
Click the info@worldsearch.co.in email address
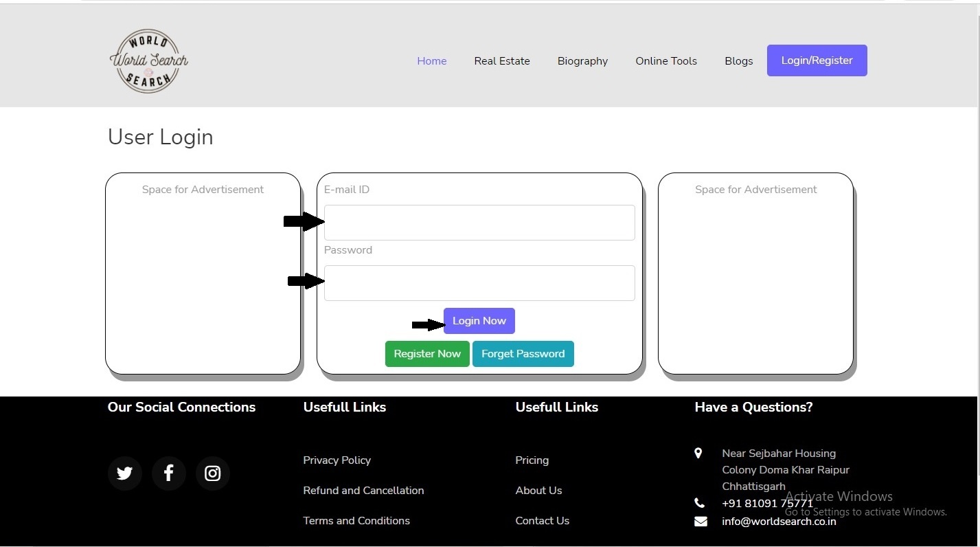click(x=779, y=522)
